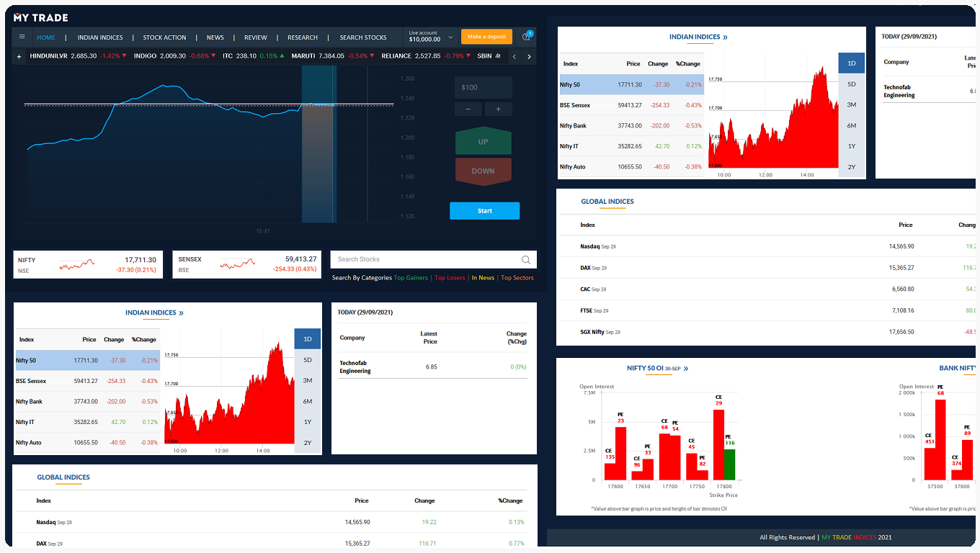This screenshot has width=980, height=553.
Task: Expand the Live account balance dropdown
Action: pos(450,37)
